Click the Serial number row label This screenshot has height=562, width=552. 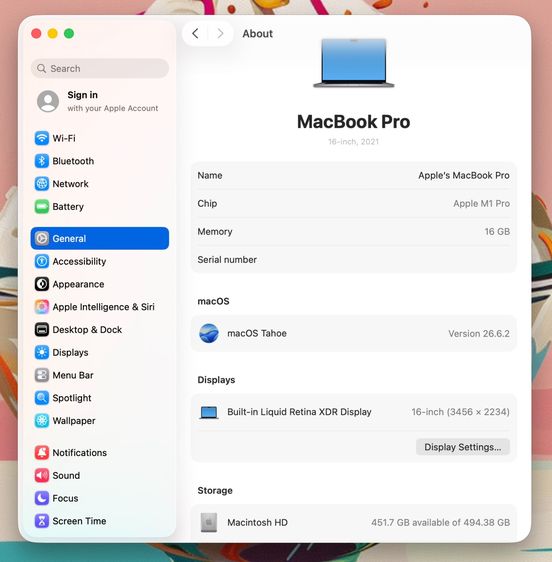click(227, 259)
